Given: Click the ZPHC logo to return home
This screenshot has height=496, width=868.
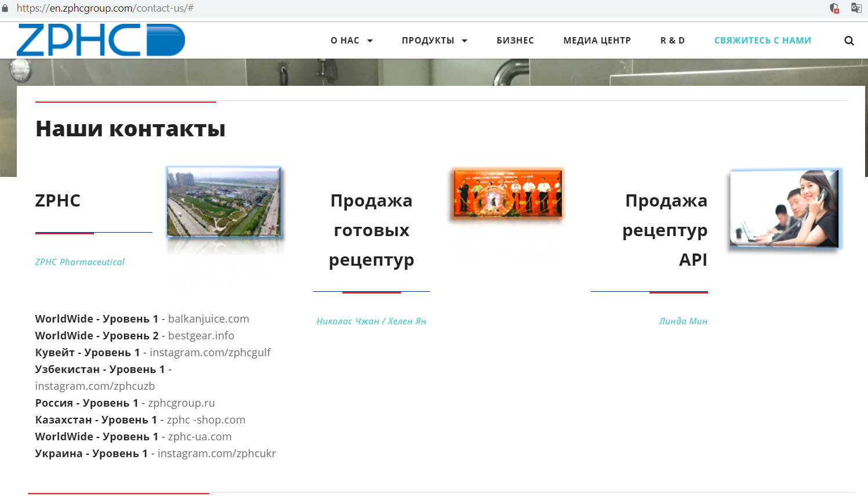Looking at the screenshot, I should click(x=101, y=39).
